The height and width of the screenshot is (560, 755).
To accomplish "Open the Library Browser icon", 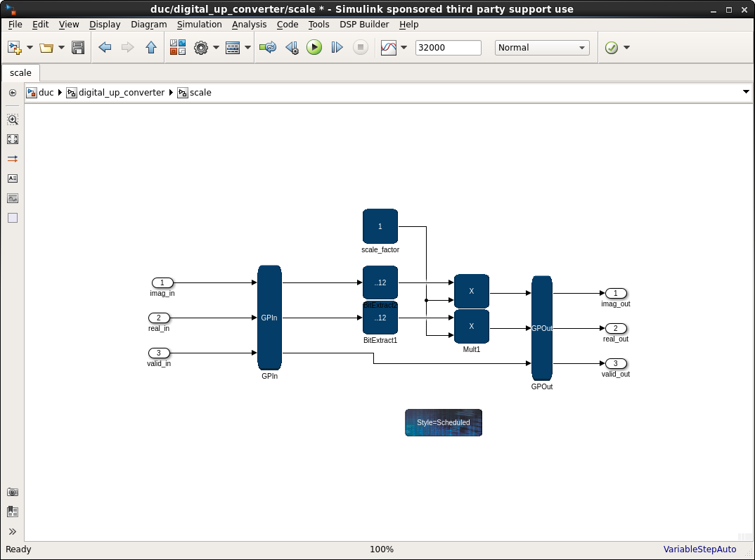I will point(178,48).
